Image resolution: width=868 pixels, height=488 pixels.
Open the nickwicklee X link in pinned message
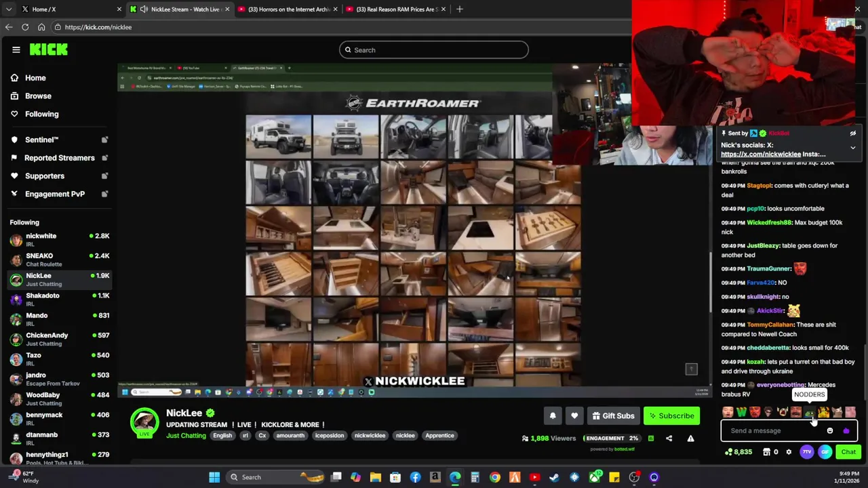[x=761, y=155]
